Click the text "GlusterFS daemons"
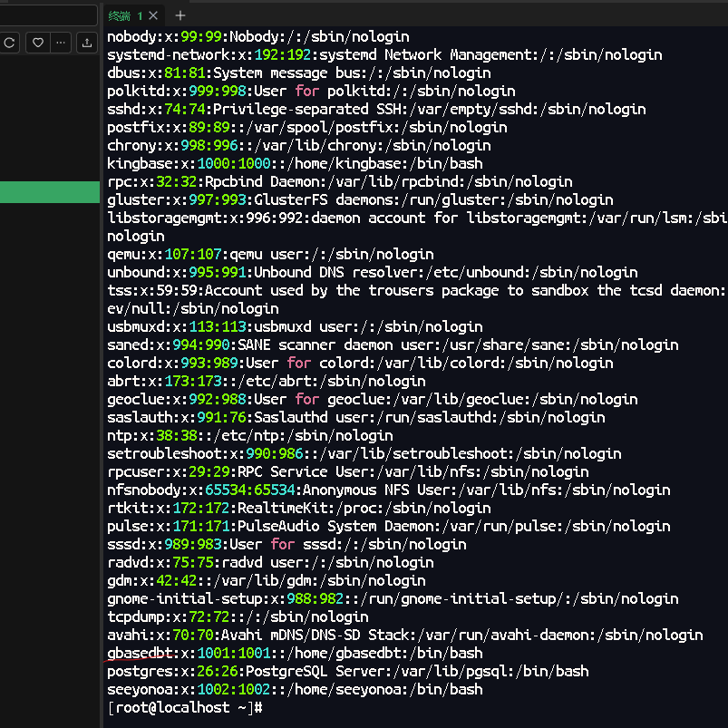The width and height of the screenshot is (728, 728). coord(323,199)
